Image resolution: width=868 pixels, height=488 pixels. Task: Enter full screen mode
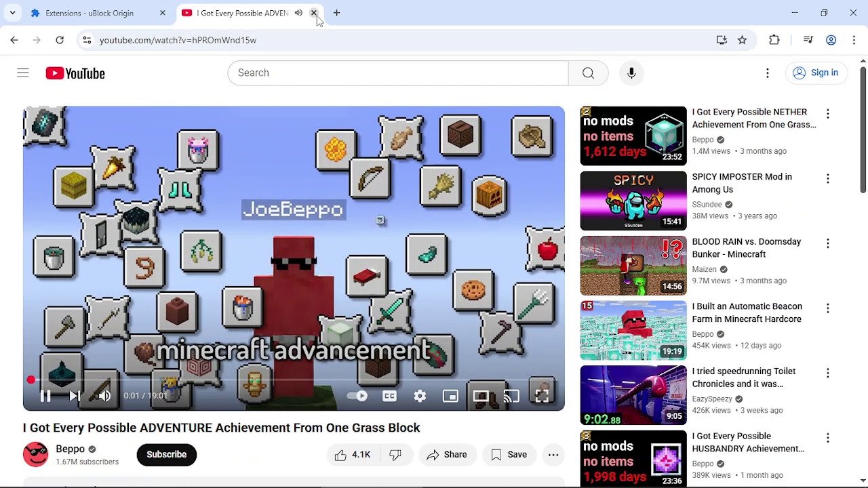[x=542, y=396]
